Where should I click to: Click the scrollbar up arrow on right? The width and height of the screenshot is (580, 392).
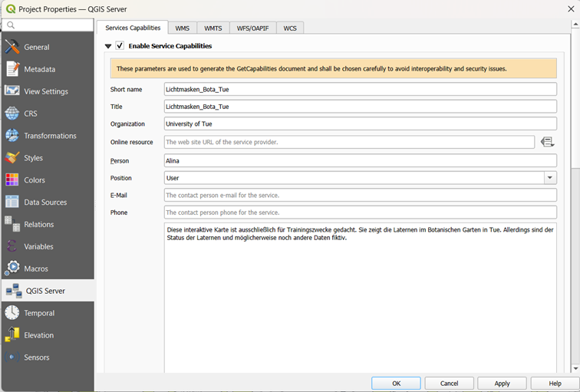tap(575, 25)
